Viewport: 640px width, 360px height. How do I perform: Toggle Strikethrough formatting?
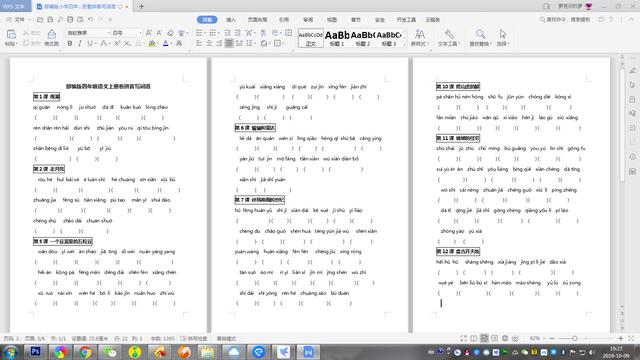point(104,43)
